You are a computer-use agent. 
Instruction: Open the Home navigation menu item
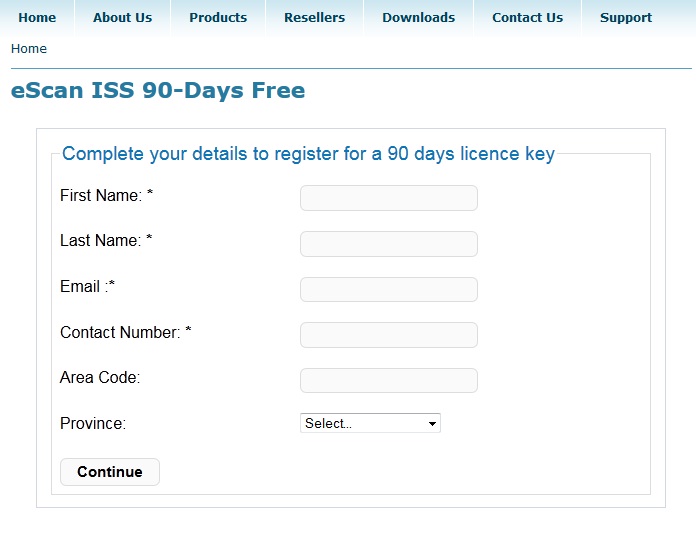pyautogui.click(x=37, y=18)
